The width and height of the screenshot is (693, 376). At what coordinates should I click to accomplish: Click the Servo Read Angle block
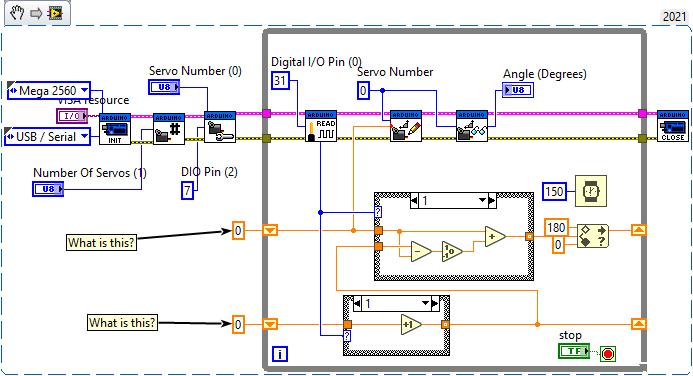[472, 126]
